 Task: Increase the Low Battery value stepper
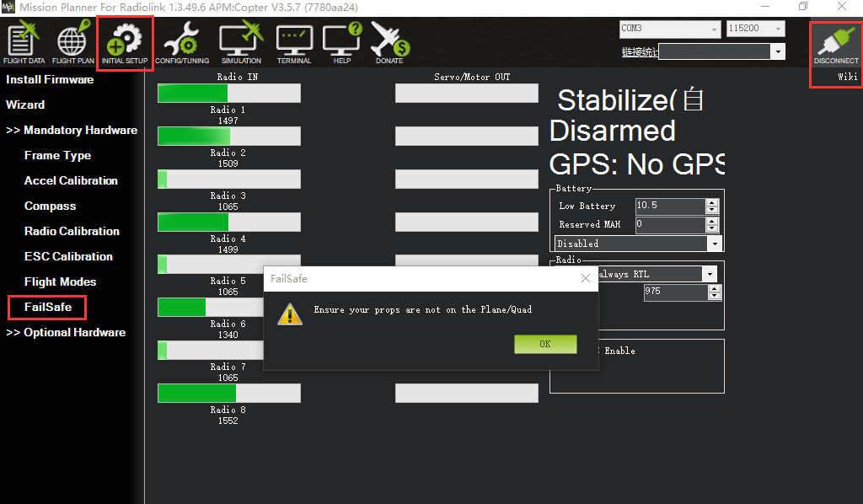(x=713, y=202)
